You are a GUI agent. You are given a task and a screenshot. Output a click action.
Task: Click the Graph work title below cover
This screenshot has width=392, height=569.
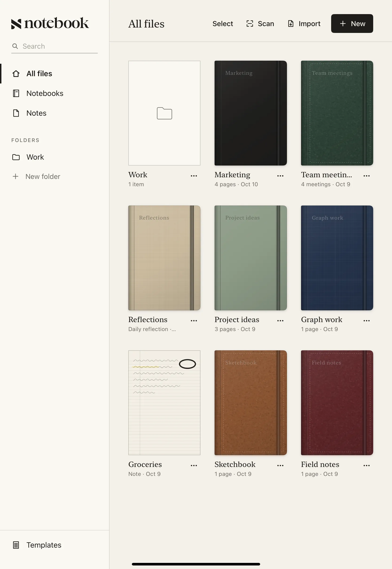click(x=321, y=320)
